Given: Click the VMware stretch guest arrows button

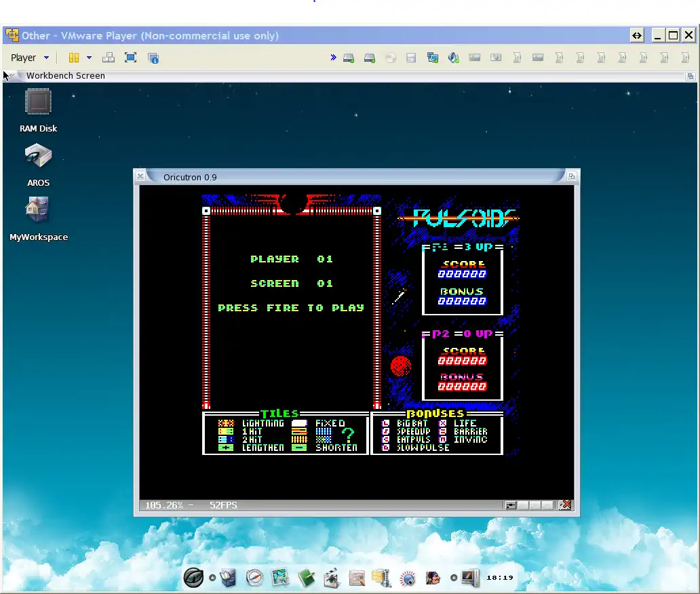Looking at the screenshot, I should click(637, 35).
